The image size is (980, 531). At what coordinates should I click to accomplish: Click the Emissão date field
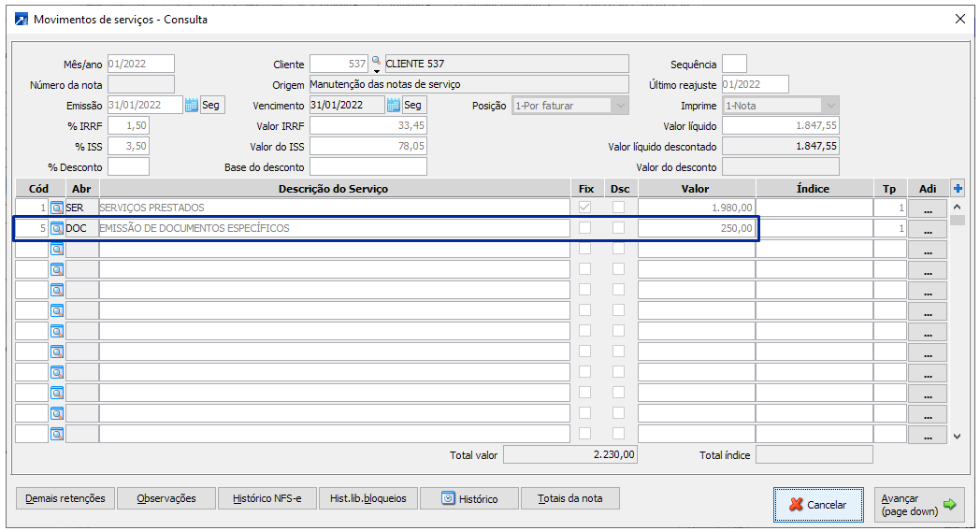(x=145, y=105)
